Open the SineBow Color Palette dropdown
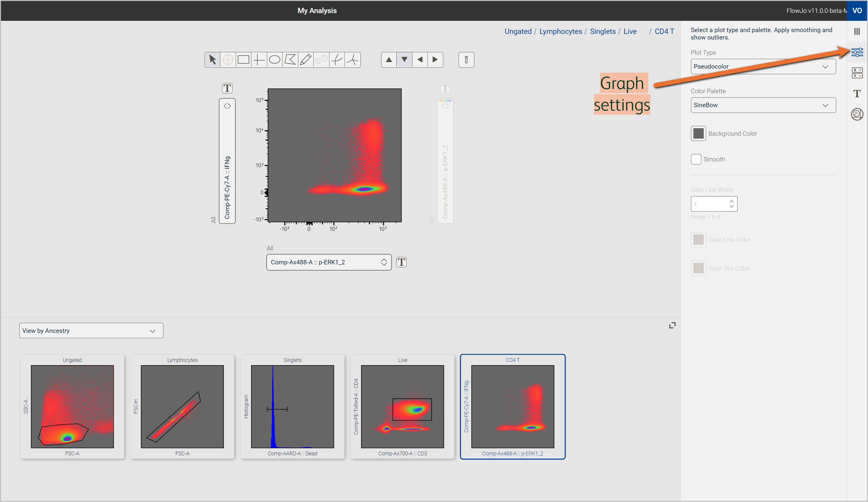This screenshot has width=868, height=502. coord(763,105)
